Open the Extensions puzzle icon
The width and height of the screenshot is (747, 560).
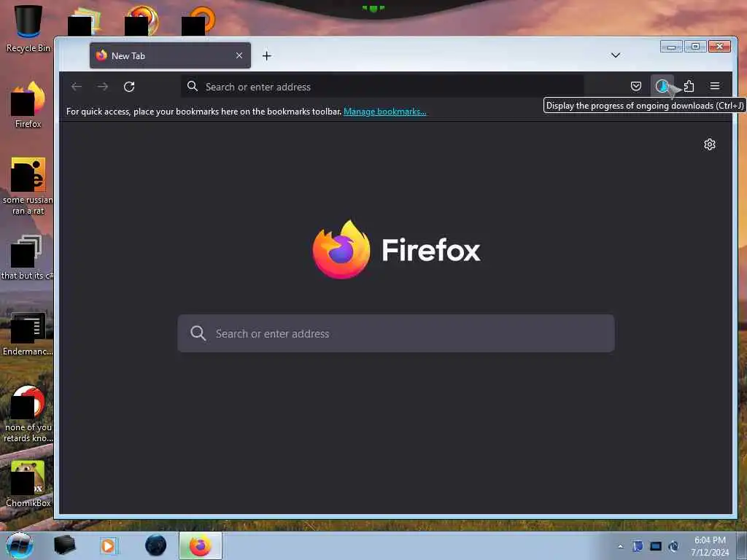coord(689,86)
